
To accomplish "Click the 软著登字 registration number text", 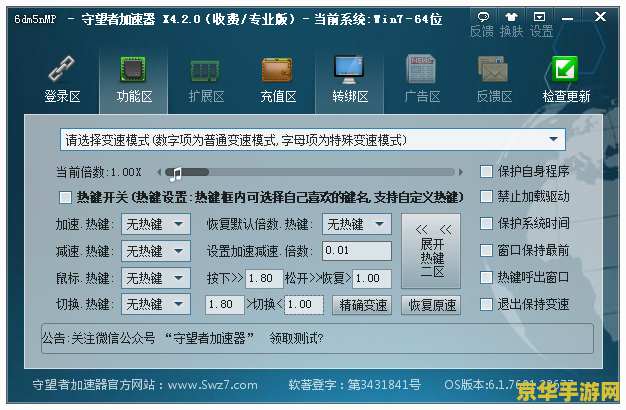I will coord(355,385).
